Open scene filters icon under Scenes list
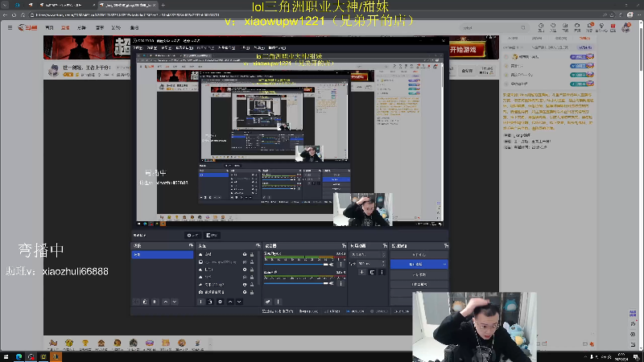 click(155, 302)
